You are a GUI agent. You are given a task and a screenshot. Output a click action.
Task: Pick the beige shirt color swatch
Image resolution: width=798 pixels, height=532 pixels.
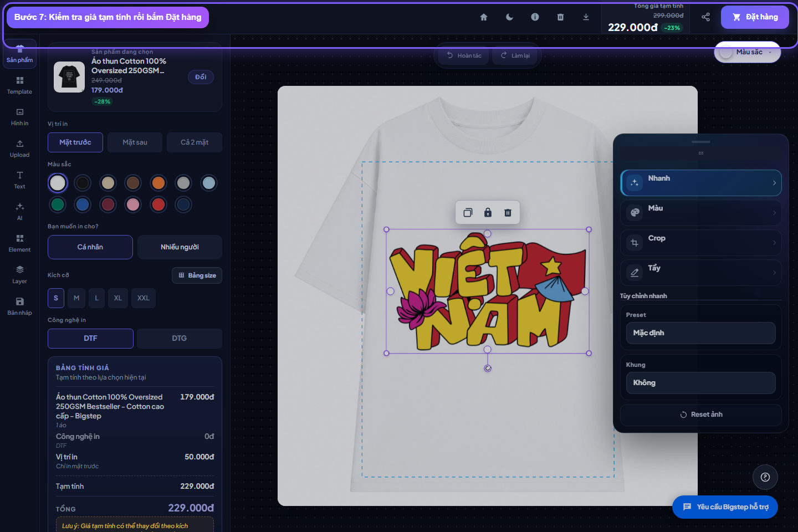(x=108, y=183)
